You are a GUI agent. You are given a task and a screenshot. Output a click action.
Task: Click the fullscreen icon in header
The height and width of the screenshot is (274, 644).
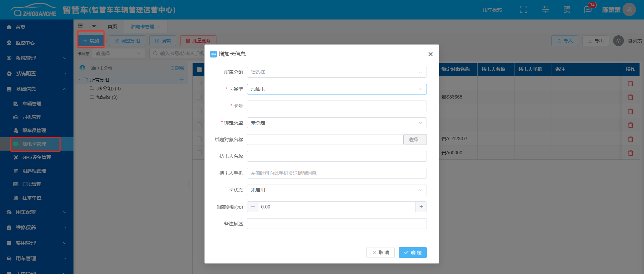click(523, 9)
